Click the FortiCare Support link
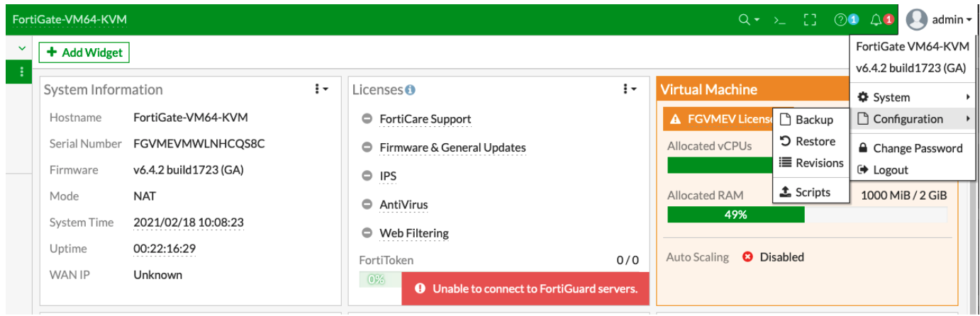The image size is (980, 316). 425,119
